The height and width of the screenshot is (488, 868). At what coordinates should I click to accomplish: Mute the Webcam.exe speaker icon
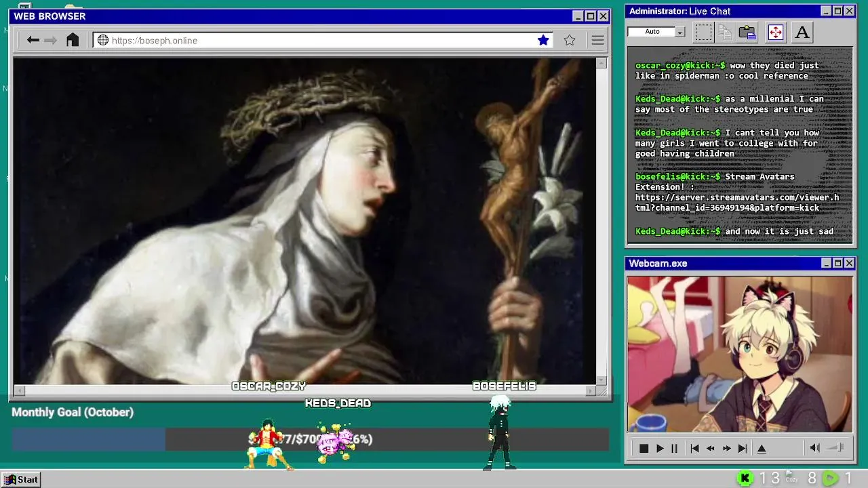click(x=814, y=447)
